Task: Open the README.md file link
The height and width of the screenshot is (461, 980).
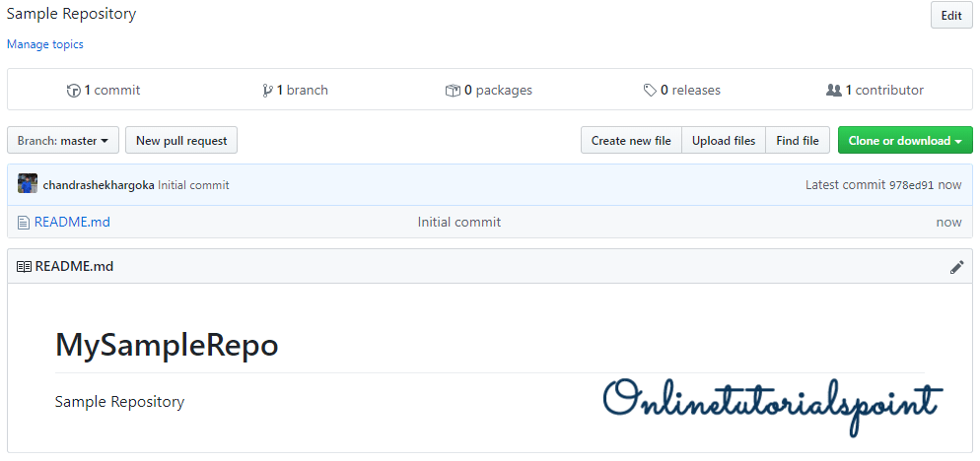Action: click(72, 223)
